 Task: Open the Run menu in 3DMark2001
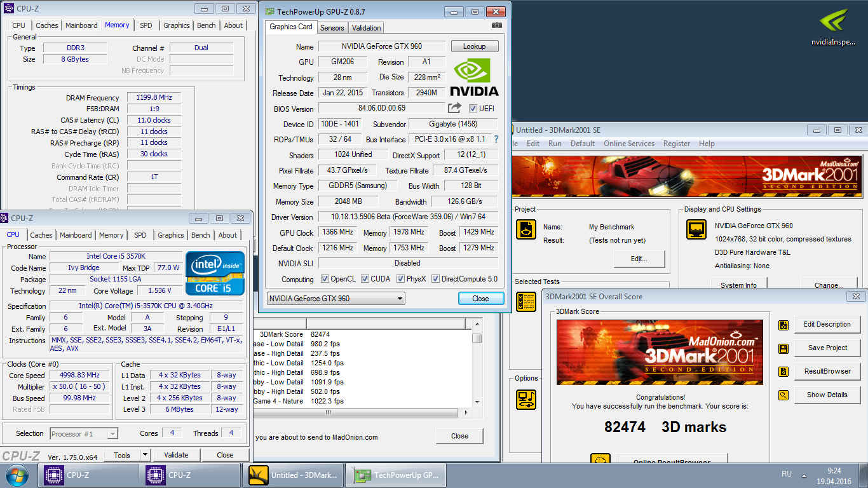pos(555,144)
